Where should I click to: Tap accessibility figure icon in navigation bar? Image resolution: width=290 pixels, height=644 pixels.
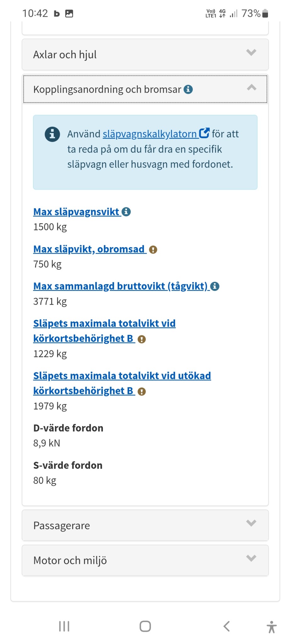pyautogui.click(x=271, y=627)
